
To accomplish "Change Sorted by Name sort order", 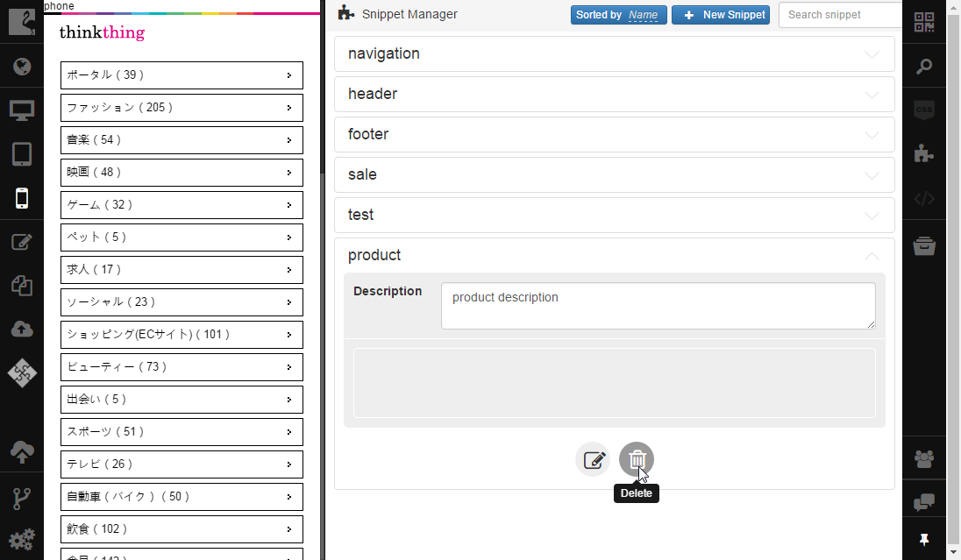I will point(618,15).
